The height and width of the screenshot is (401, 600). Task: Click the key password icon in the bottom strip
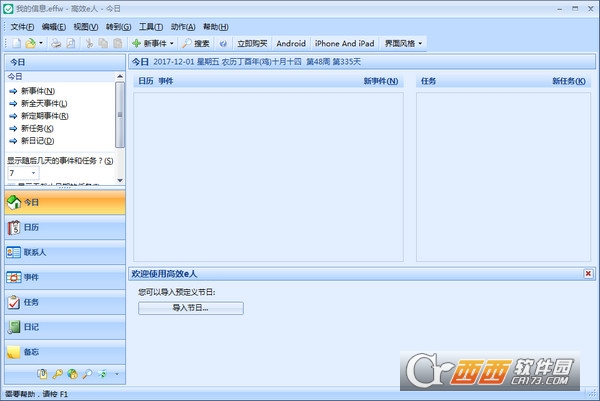[x=57, y=374]
